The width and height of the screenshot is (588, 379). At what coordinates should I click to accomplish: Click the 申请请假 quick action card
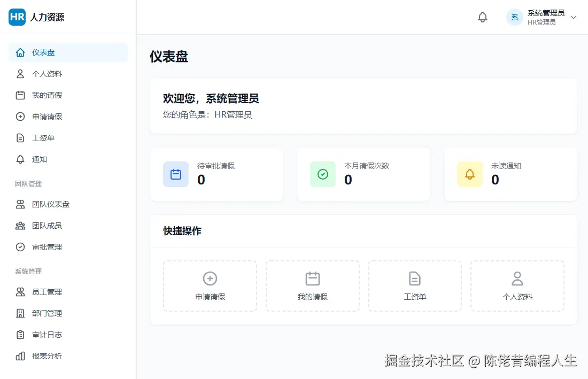click(x=210, y=285)
